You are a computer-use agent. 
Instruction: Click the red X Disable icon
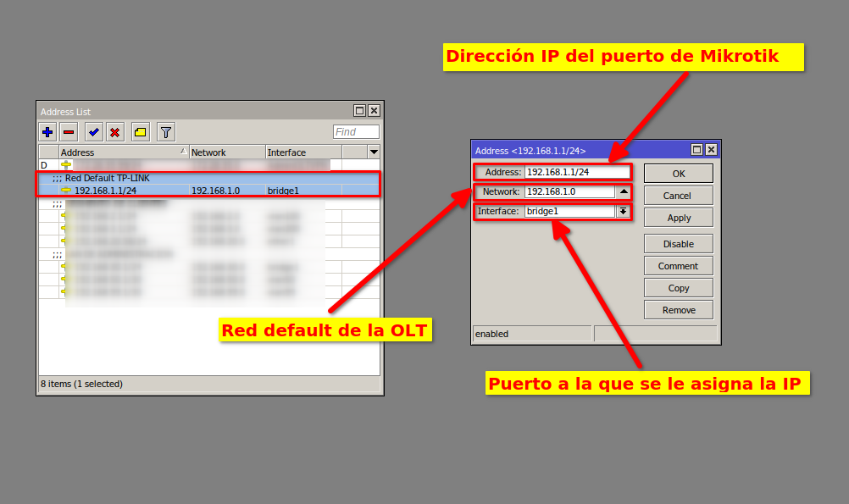click(x=114, y=132)
